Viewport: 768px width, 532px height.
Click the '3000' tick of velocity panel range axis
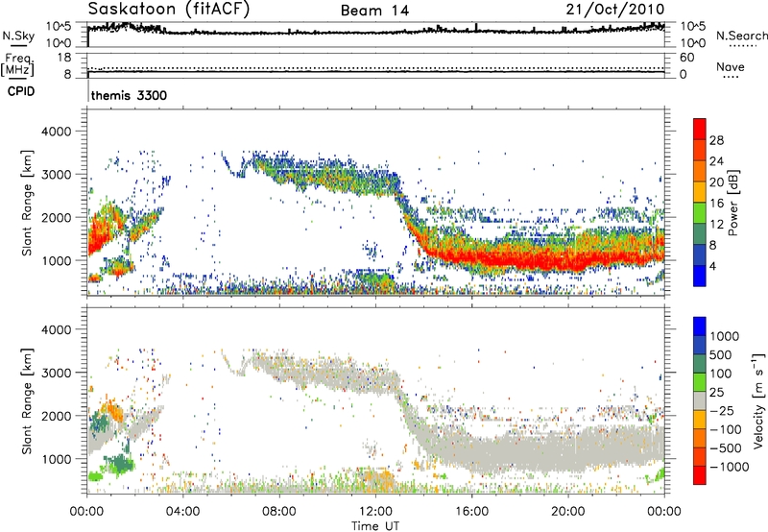pyautogui.click(x=57, y=373)
